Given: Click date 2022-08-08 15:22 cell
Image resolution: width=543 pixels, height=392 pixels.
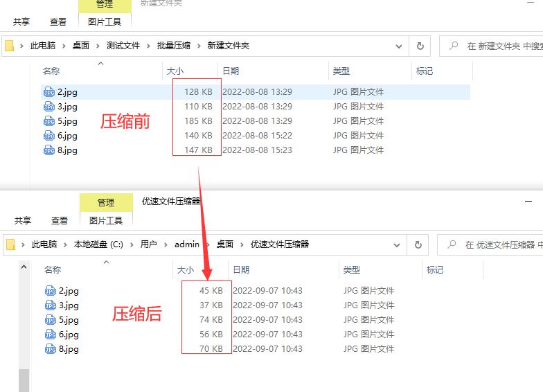Looking at the screenshot, I should tap(258, 136).
